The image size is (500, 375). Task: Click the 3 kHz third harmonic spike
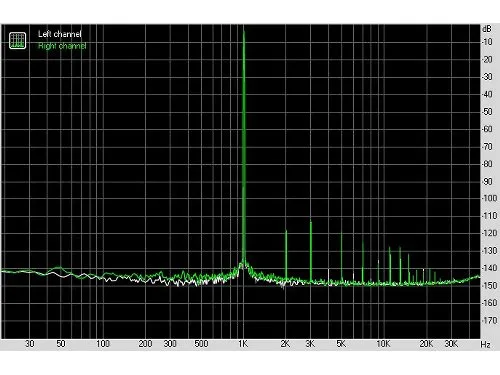point(311,251)
